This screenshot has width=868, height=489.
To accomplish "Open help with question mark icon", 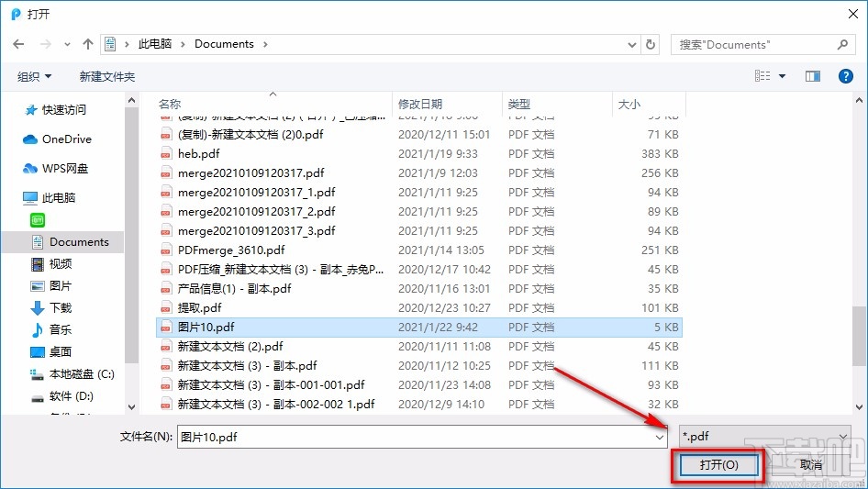I will point(845,76).
